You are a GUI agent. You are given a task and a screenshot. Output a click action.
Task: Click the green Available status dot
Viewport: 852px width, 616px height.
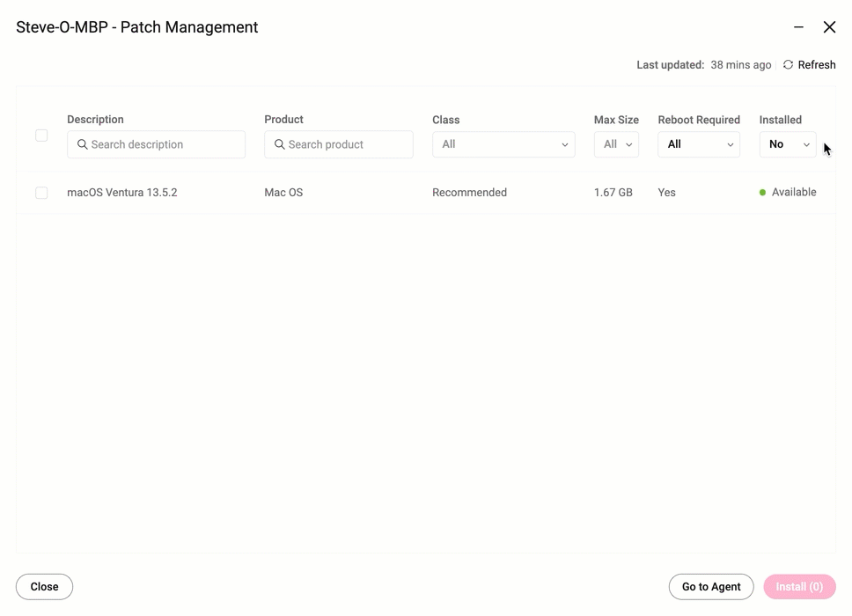point(762,193)
